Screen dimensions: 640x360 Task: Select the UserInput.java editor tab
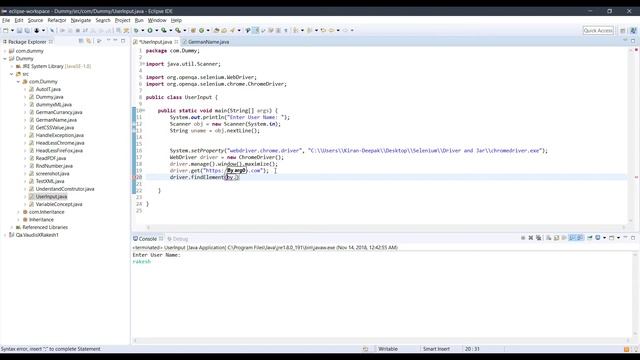click(156, 42)
